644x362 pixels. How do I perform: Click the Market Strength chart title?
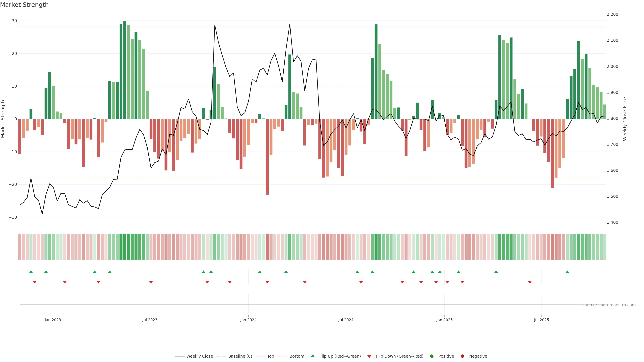pos(24,5)
